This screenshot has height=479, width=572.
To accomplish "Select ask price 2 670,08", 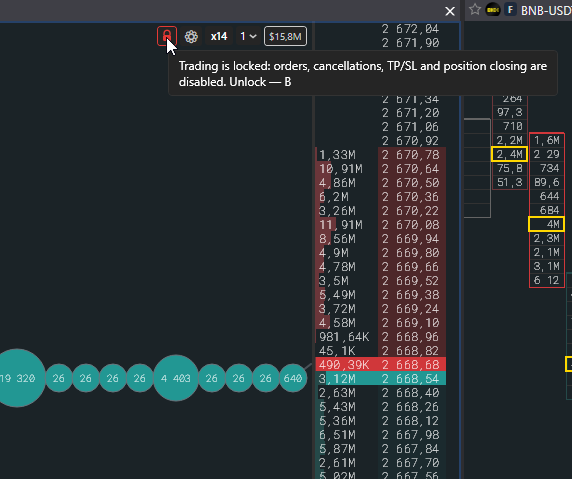I will [x=411, y=225].
